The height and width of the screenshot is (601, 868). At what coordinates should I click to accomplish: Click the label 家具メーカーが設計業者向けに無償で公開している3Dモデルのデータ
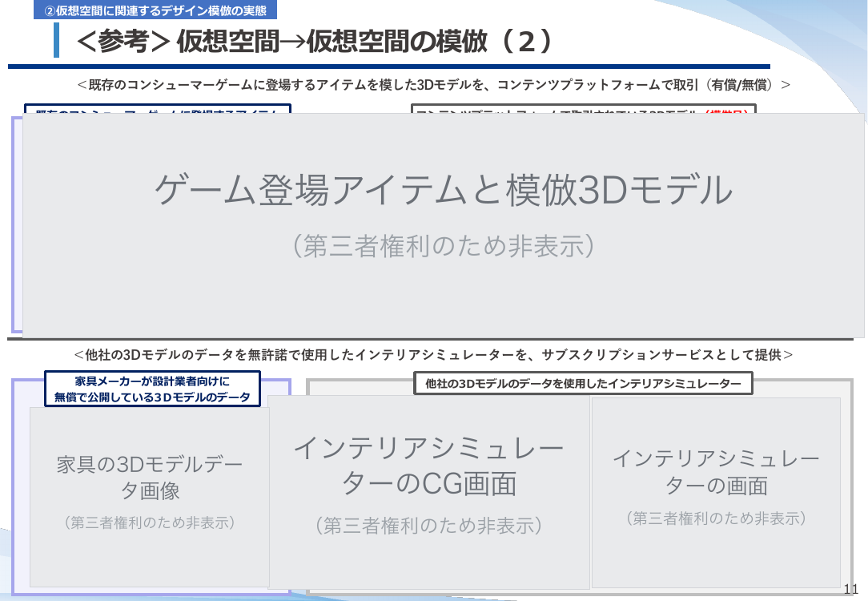pyautogui.click(x=152, y=389)
